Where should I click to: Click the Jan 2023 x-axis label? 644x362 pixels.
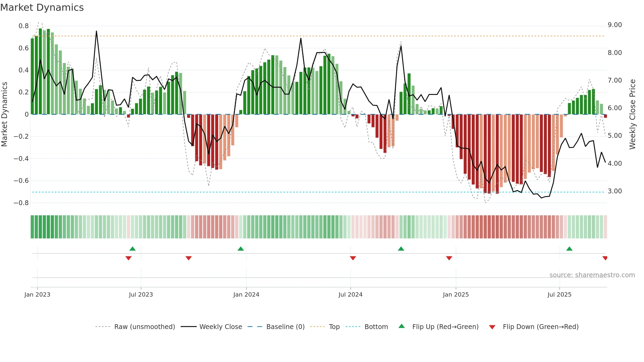37,294
